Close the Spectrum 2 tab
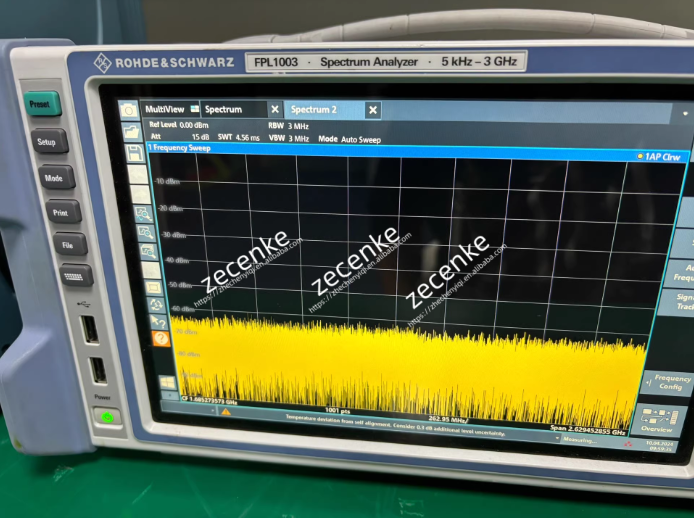Screen dimensions: 694x518 coord(373,110)
